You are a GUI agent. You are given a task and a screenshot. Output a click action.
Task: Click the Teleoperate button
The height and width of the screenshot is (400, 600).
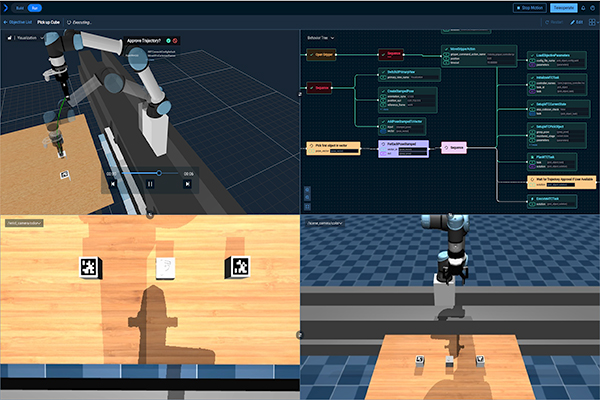(564, 8)
